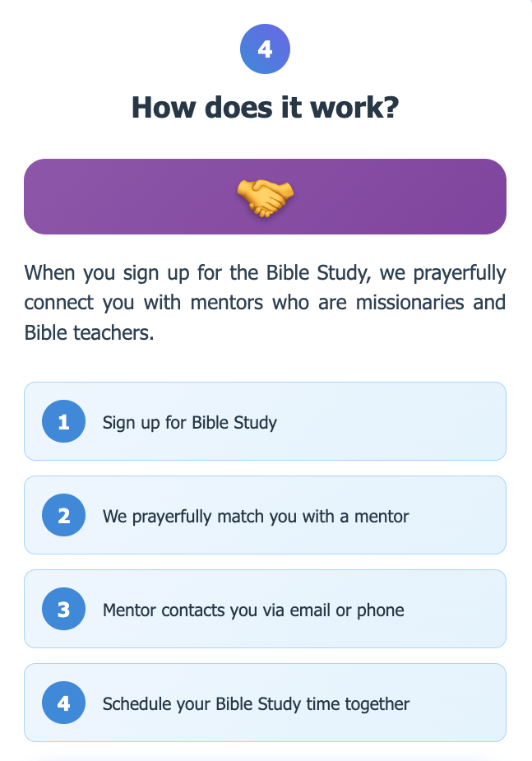The height and width of the screenshot is (761, 532).
Task: Select the number 4 badge beside Schedule step
Action: tap(63, 703)
